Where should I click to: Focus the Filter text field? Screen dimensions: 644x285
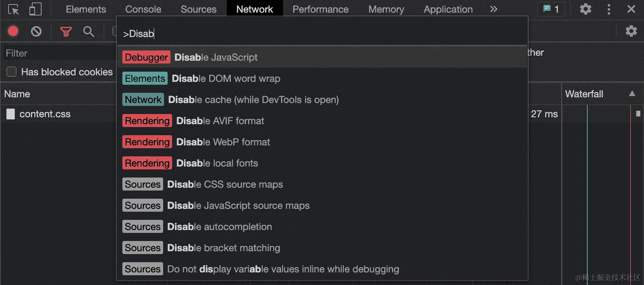click(x=59, y=53)
